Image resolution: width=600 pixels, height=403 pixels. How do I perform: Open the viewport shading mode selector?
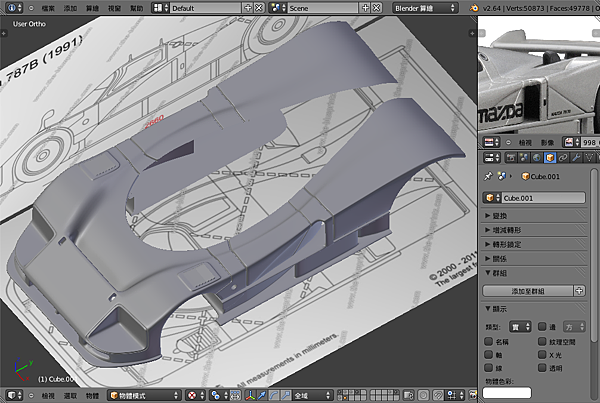click(195, 395)
